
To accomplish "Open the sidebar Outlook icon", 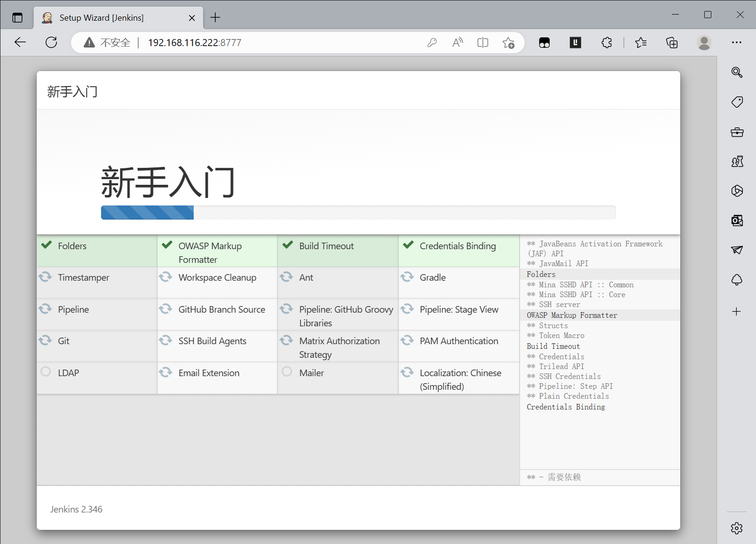I will (x=737, y=221).
